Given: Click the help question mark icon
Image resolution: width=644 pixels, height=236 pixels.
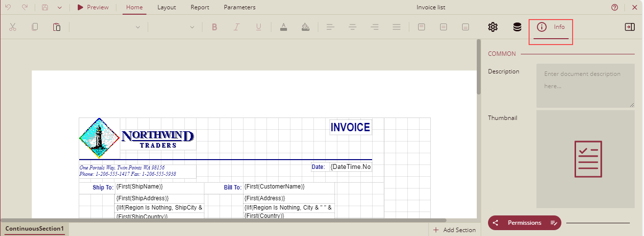Looking at the screenshot, I should click(x=615, y=7).
